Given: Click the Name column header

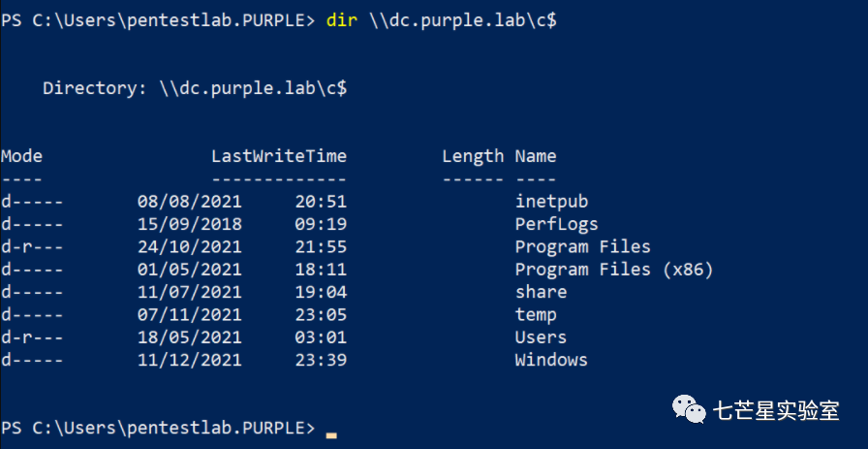Looking at the screenshot, I should pyautogui.click(x=536, y=156).
